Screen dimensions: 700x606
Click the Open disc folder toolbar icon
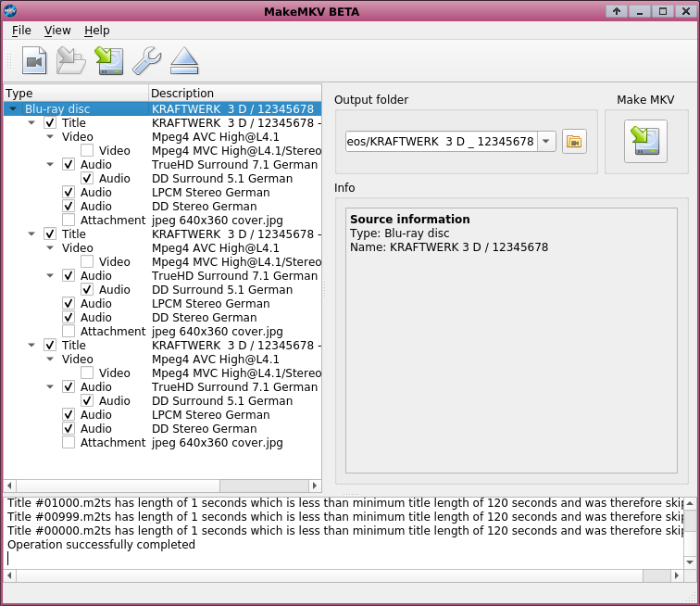click(x=71, y=61)
